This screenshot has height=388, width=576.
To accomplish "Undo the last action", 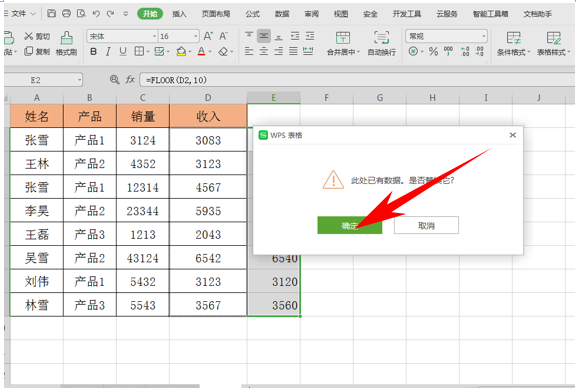I will click(96, 14).
